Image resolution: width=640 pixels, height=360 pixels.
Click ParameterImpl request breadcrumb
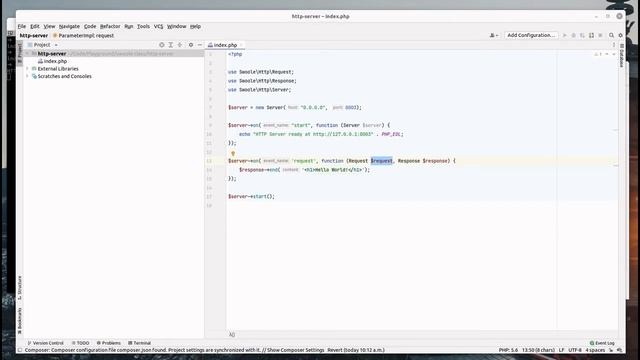84,36
